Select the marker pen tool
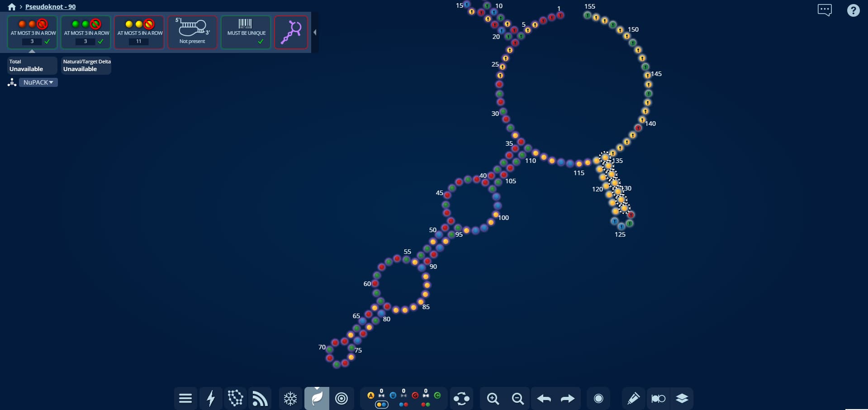This screenshot has height=410, width=868. [633, 398]
